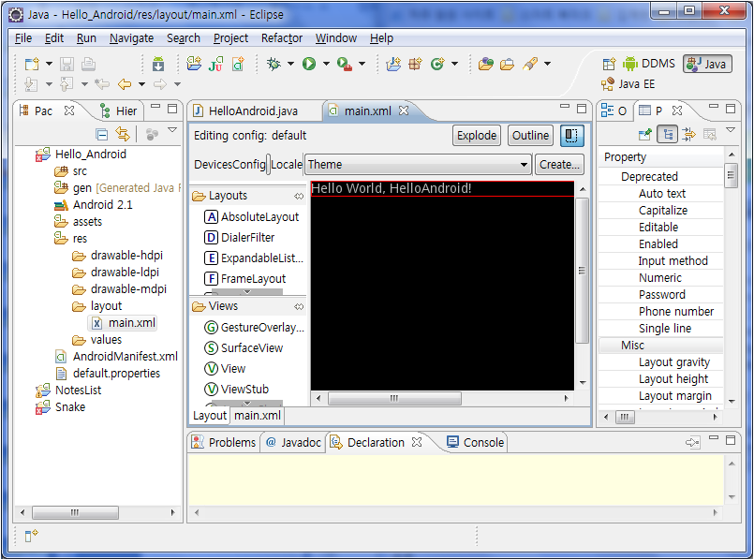
Task: Open the Search toolbar dropdown arrow
Action: point(547,64)
